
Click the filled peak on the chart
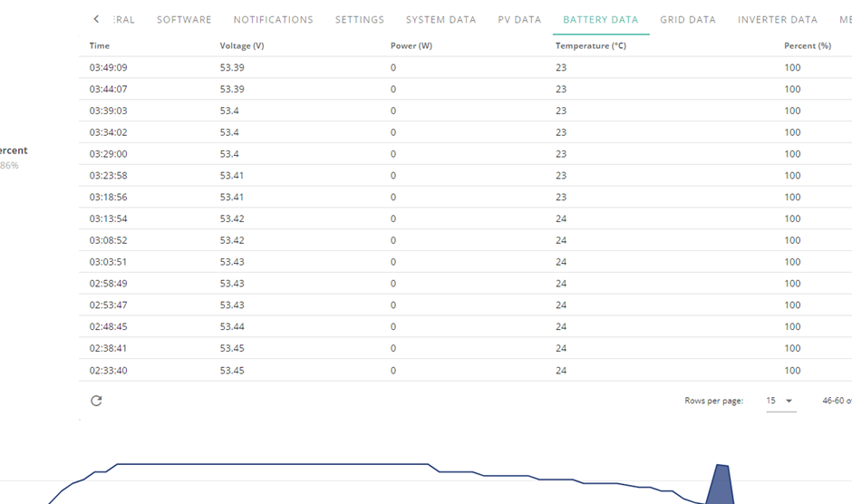720,486
